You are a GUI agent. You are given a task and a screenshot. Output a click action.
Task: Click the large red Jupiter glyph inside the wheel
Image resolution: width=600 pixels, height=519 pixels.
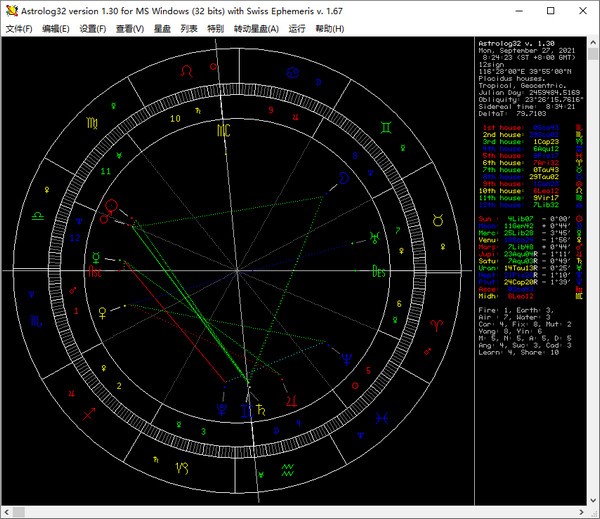click(x=292, y=401)
